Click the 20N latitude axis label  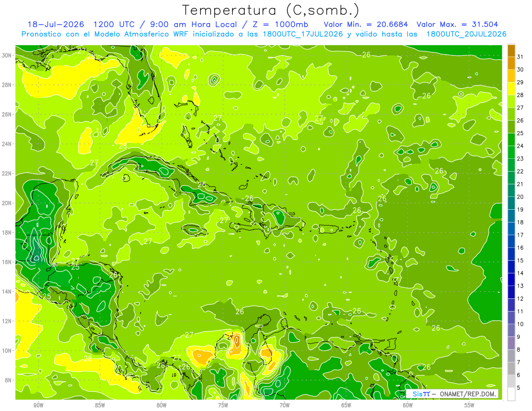click(7, 203)
